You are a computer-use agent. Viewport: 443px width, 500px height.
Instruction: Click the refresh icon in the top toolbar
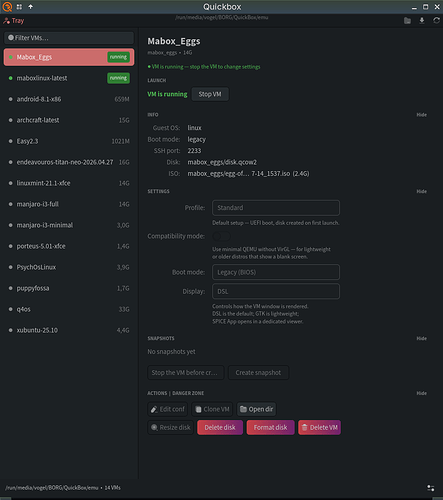436,21
